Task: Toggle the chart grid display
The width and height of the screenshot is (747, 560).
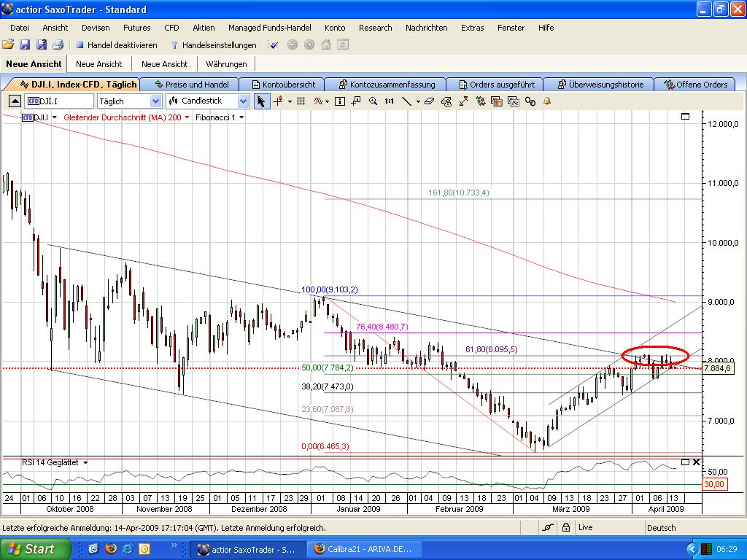Action: 301,101
